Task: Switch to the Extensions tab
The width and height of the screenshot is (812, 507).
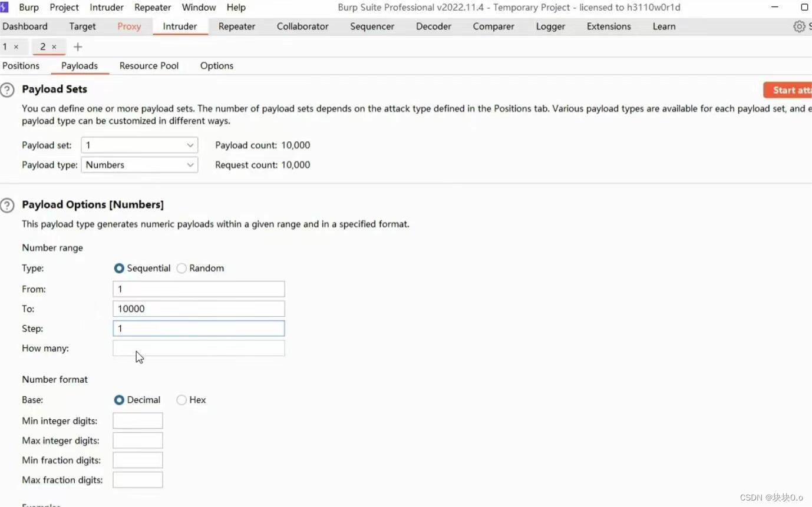Action: 609,26
